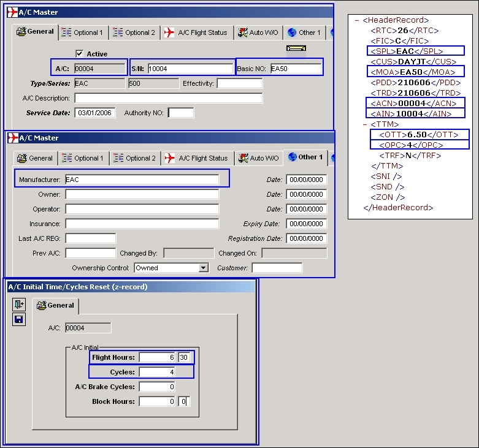The height and width of the screenshot is (448, 479).
Task: Click the Prev A/C field
Action: (90, 253)
